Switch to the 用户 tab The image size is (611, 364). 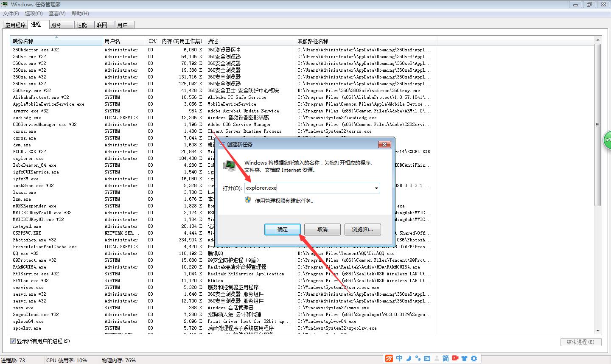point(124,25)
